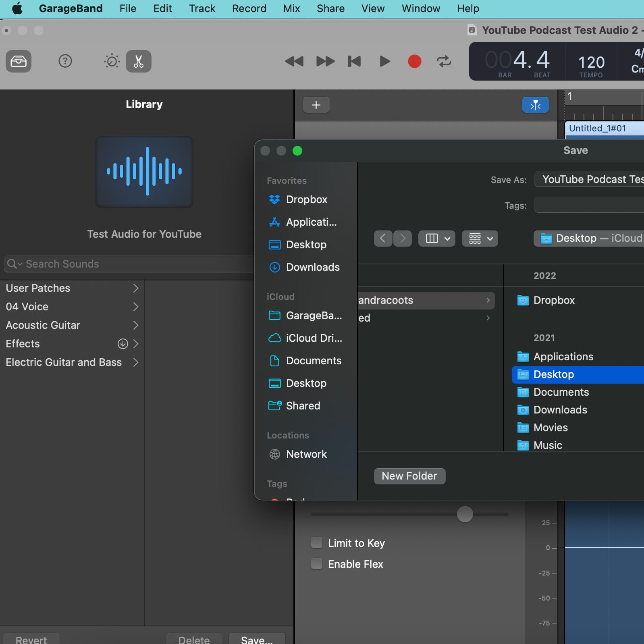Open the column view options dropdown
This screenshot has width=644, height=644.
(x=437, y=239)
